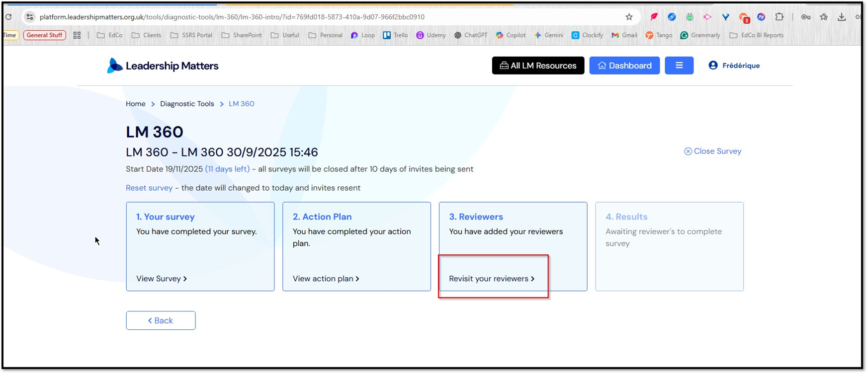Expand the SSRS Portal bookmarks folder
The width and height of the screenshot is (868, 374).
tap(191, 35)
